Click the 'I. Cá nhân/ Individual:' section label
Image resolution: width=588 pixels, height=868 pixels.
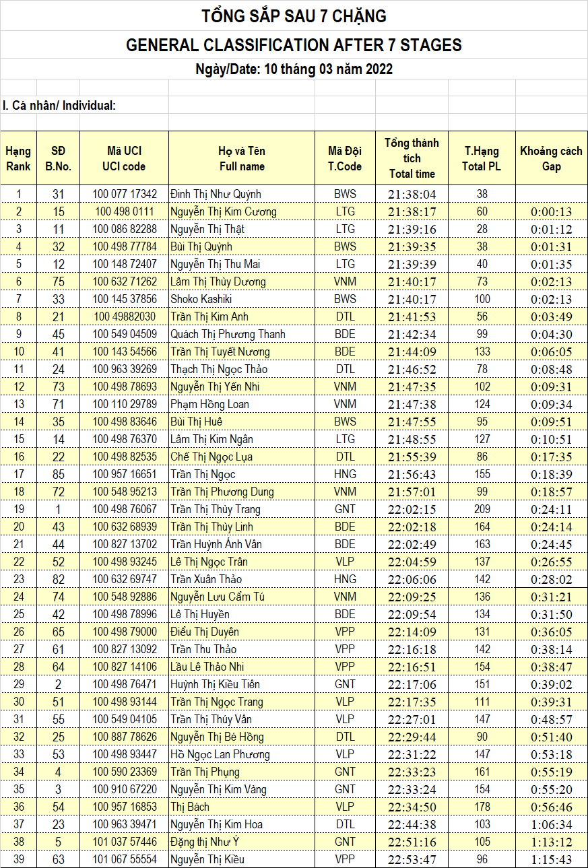[59, 106]
